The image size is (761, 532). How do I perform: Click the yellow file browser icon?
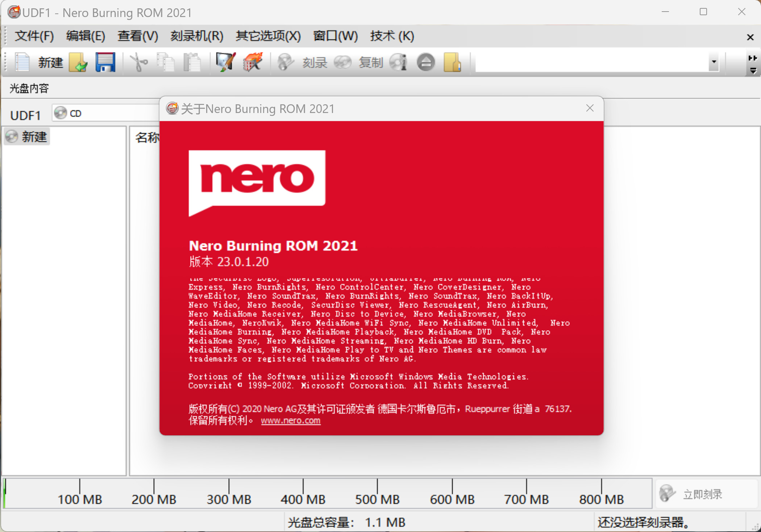453,62
